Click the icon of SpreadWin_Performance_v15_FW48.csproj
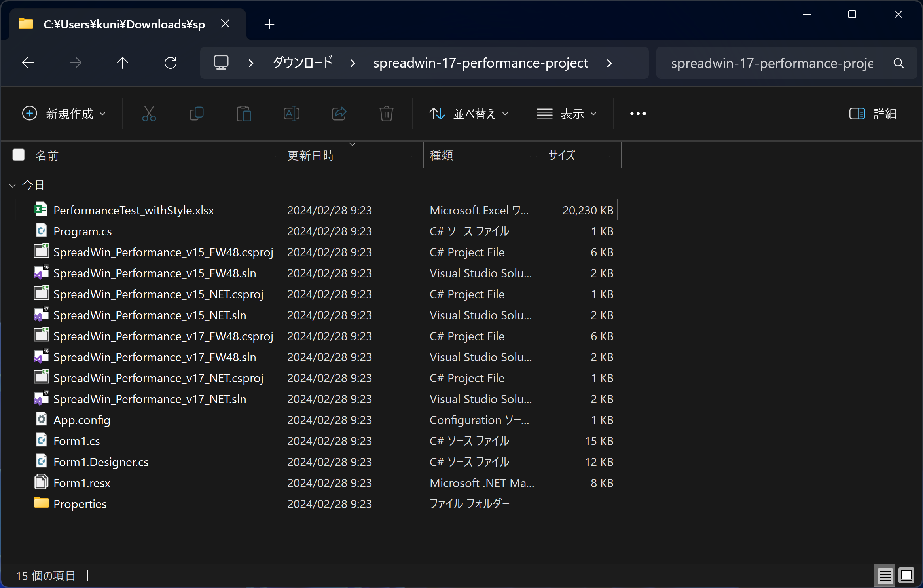Viewport: 923px width, 588px height. point(41,251)
